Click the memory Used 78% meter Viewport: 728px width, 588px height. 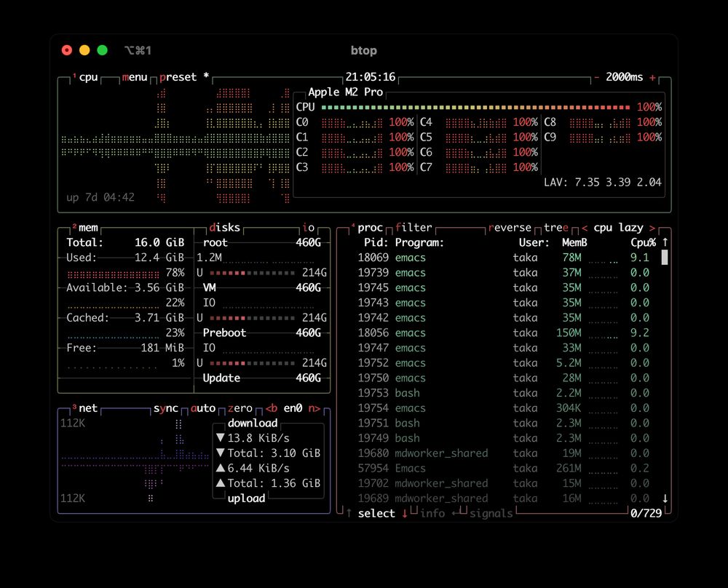click(113, 273)
